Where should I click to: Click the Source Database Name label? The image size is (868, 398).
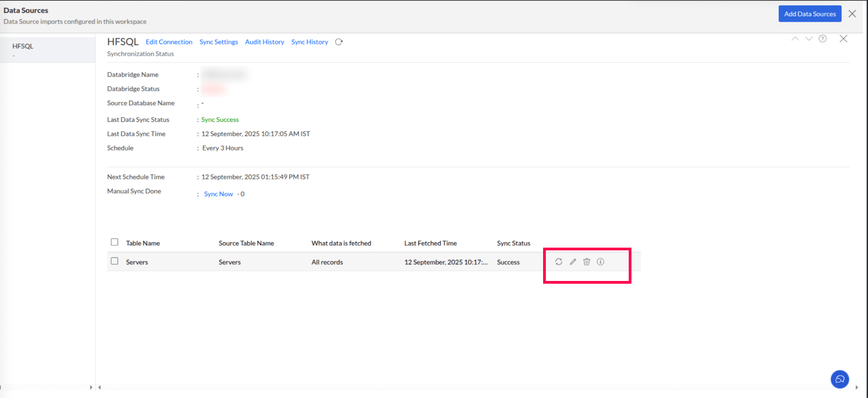[x=141, y=103]
